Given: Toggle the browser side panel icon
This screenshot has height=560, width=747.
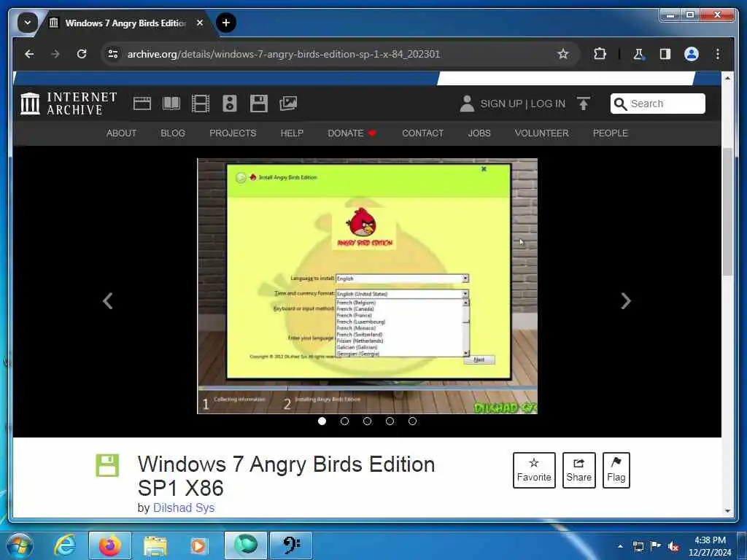Looking at the screenshot, I should (x=665, y=54).
